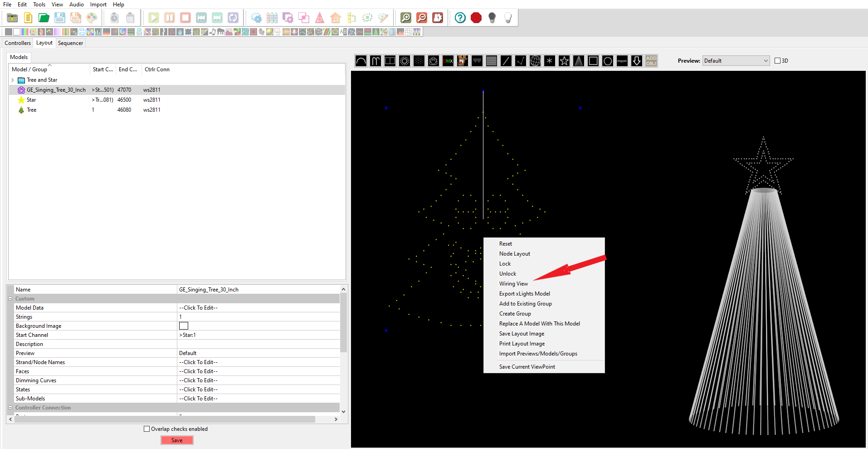Image resolution: width=868 pixels, height=449 pixels.
Task: Select the Tree model tool
Action: tap(579, 61)
